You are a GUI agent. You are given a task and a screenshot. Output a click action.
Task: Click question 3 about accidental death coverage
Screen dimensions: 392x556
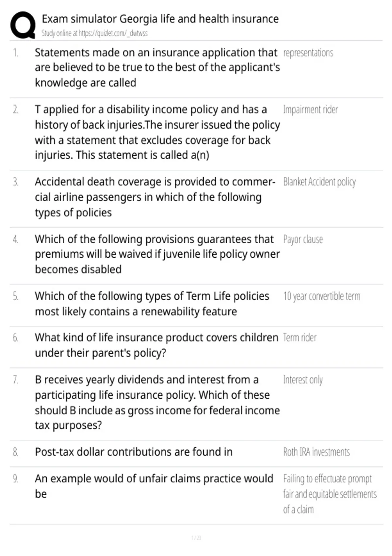(155, 197)
